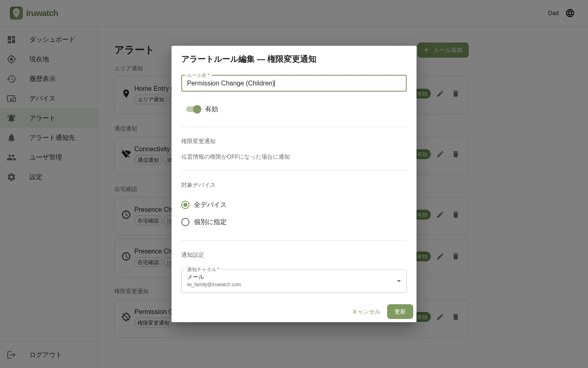Image resolution: width=588 pixels, height=368 pixels.
Task: Edit the Connectivity rule pencil icon
Action: tap(440, 154)
